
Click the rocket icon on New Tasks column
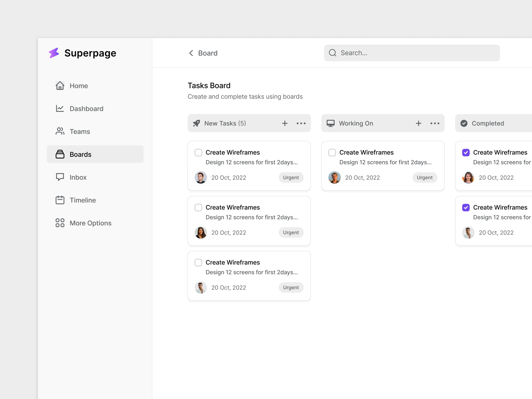point(196,123)
